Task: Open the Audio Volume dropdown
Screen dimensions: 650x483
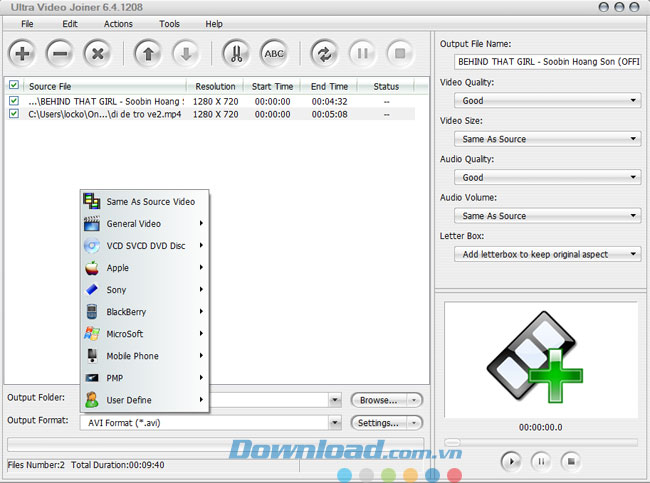Action: pos(547,216)
